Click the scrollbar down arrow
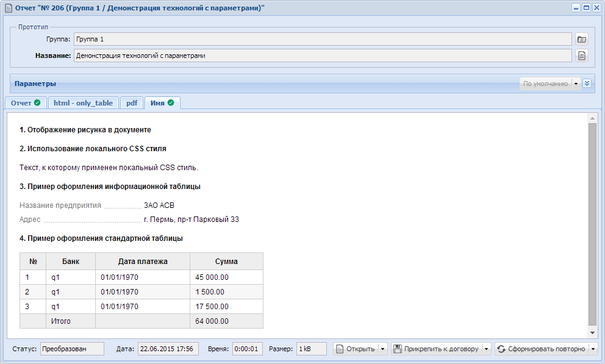This screenshot has height=364, width=605. [592, 333]
